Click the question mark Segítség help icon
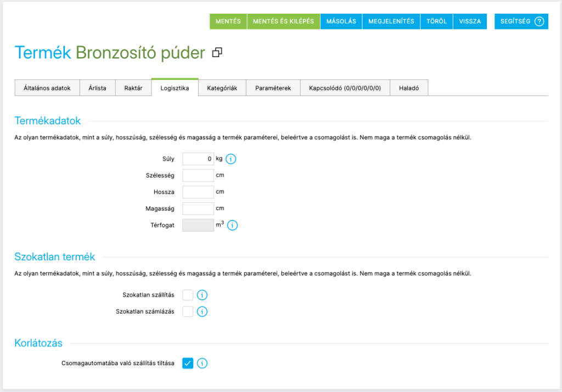This screenshot has height=392, width=562. [x=539, y=21]
